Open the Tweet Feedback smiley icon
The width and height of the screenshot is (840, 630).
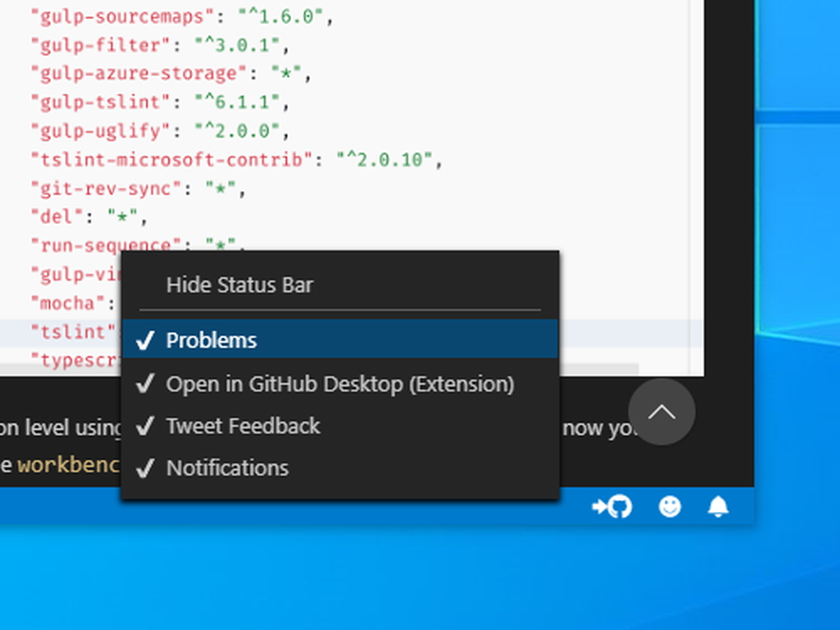pyautogui.click(x=669, y=506)
